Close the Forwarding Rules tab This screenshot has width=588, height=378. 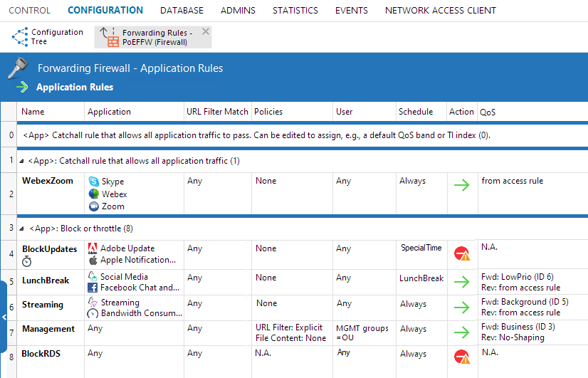tap(206, 31)
